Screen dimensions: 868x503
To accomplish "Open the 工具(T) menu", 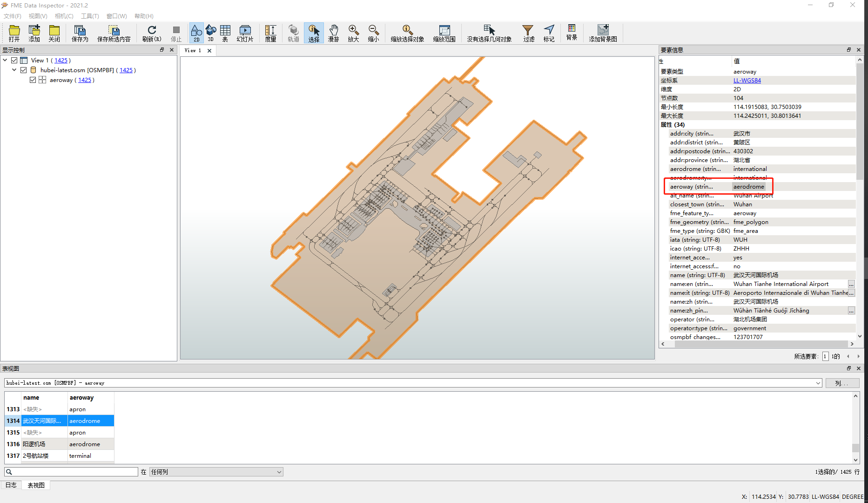I will click(90, 16).
